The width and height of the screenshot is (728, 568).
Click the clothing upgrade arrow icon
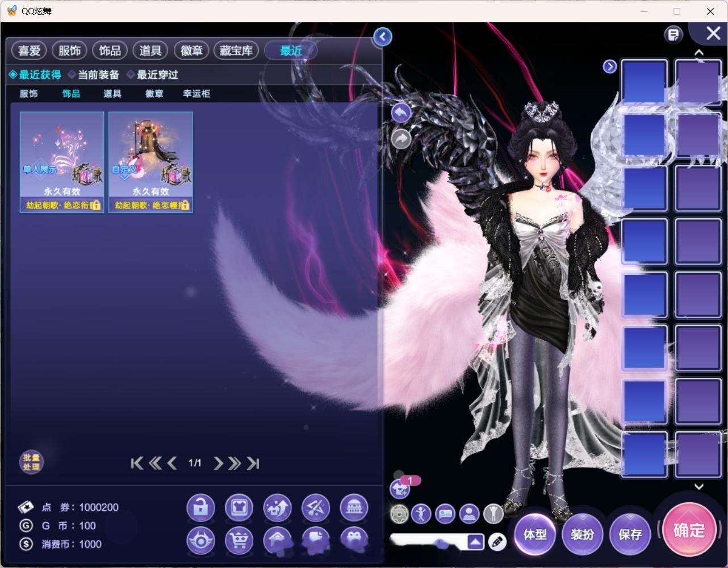(x=277, y=508)
